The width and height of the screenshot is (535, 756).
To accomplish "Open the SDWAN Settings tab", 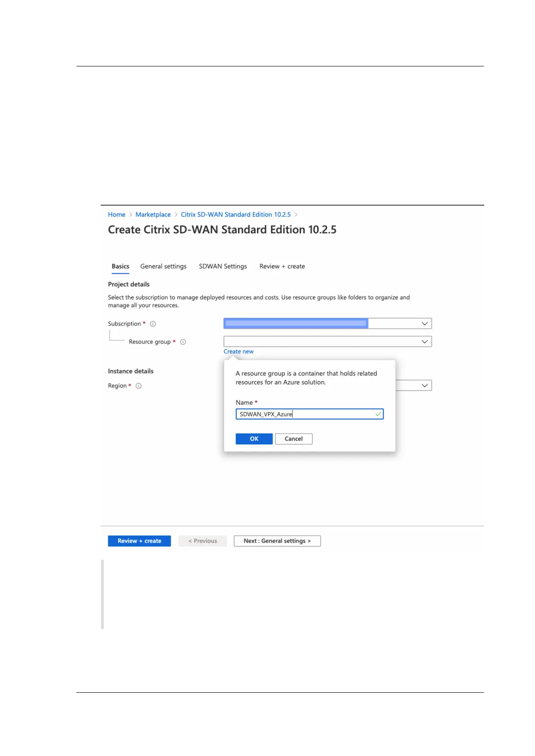I will (x=223, y=266).
